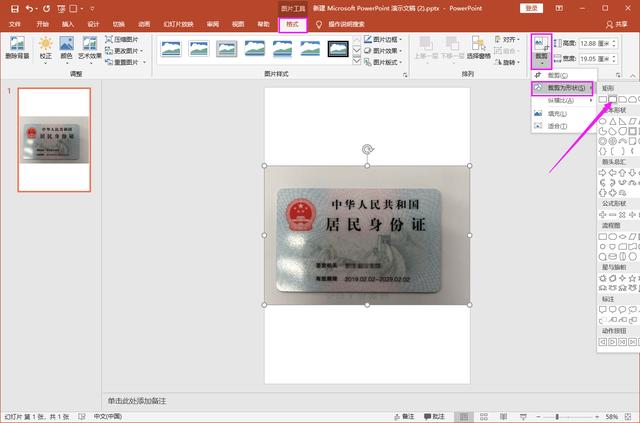
Task: Open the Aspect Ratio (纵横比) submenu
Action: tap(562, 100)
